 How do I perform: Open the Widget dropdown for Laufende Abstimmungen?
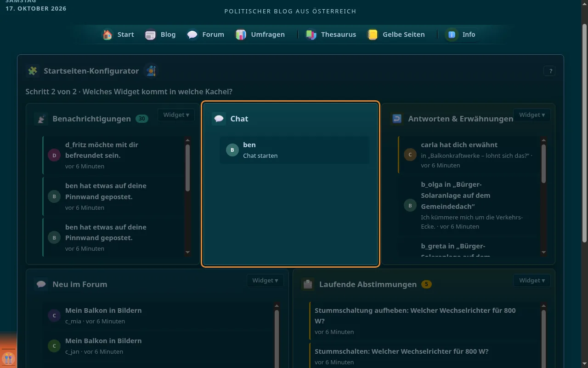(x=532, y=281)
